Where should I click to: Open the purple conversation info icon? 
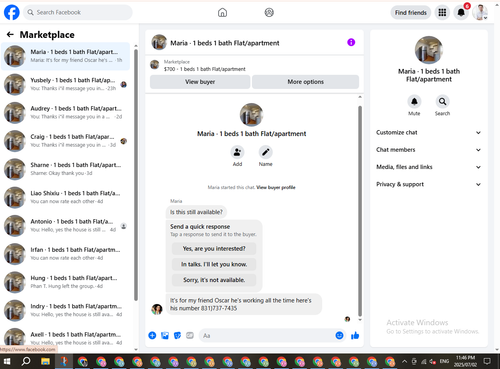click(x=351, y=42)
